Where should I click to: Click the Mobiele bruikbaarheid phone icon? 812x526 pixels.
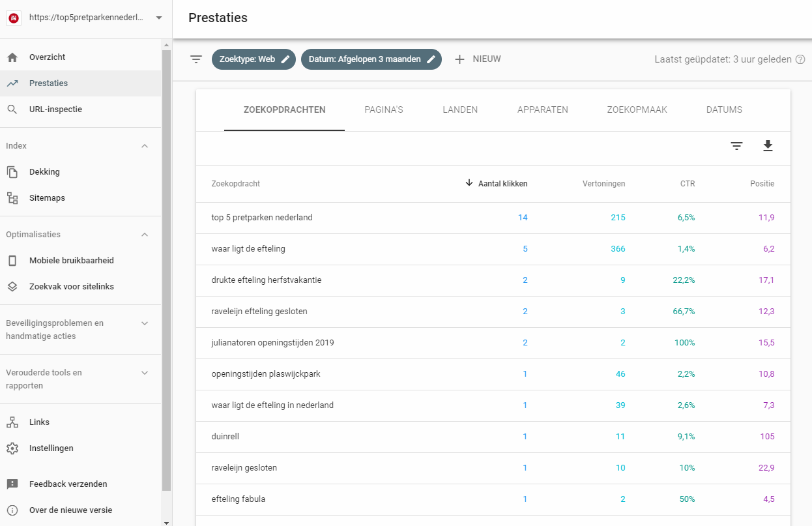tap(12, 261)
